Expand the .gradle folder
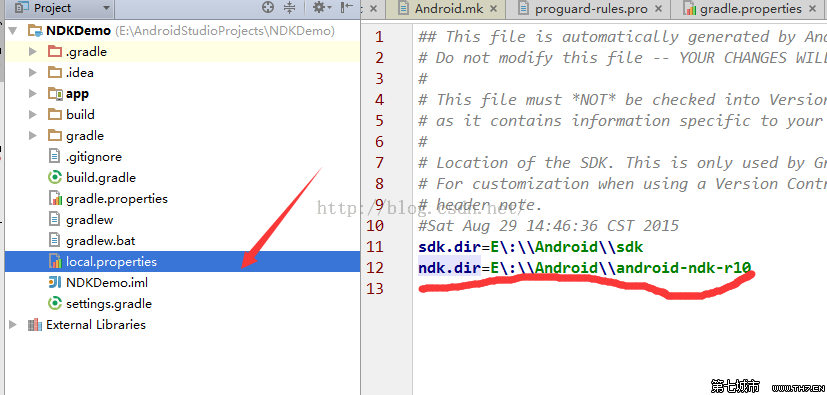This screenshot has height=395, width=827. (x=33, y=52)
